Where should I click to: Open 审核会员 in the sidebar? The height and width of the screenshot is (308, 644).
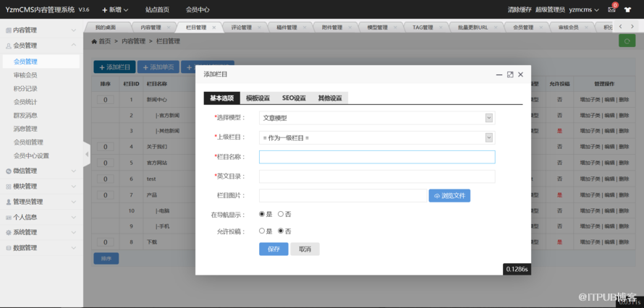pyautogui.click(x=25, y=75)
